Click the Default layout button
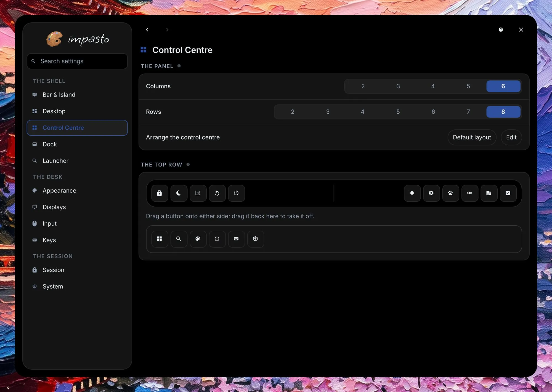Screen dimensions: 552x392 (472, 137)
